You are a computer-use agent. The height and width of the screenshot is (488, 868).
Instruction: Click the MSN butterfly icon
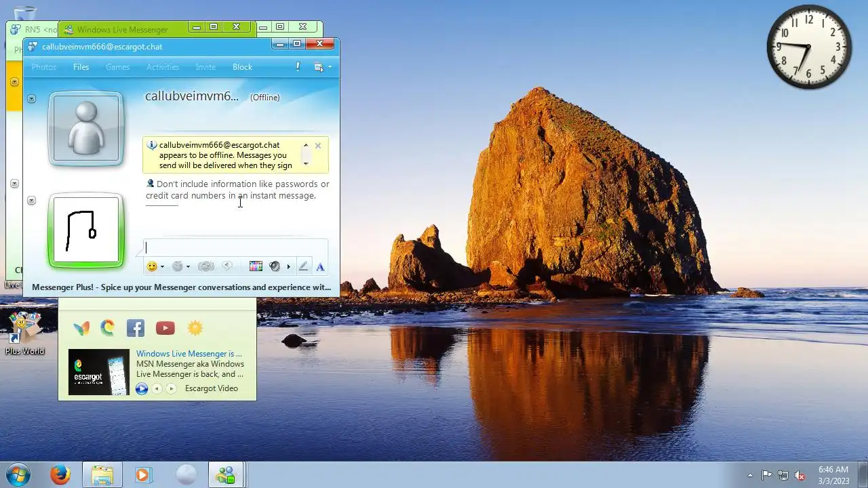point(81,328)
